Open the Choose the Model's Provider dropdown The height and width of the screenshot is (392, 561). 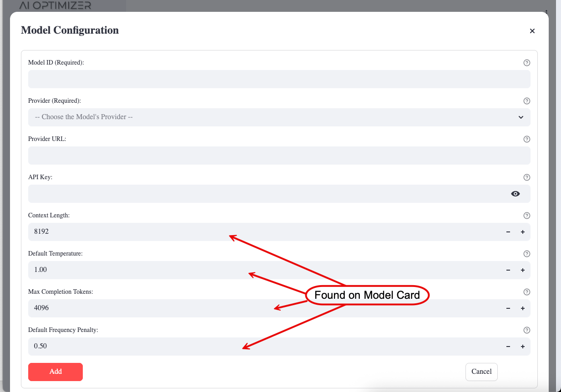point(279,117)
